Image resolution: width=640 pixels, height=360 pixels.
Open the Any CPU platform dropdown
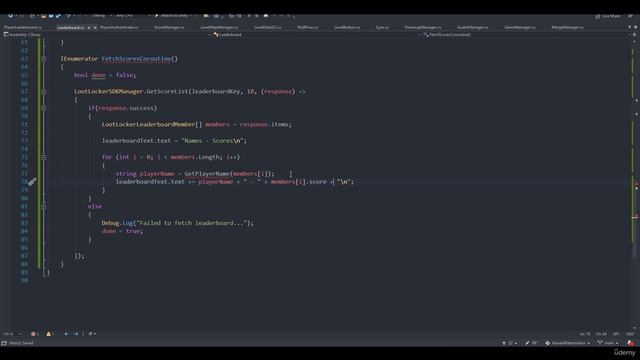point(132,16)
